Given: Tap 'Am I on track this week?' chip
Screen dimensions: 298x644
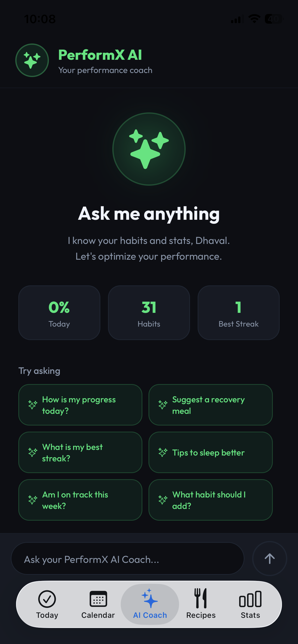Looking at the screenshot, I should pyautogui.click(x=80, y=500).
